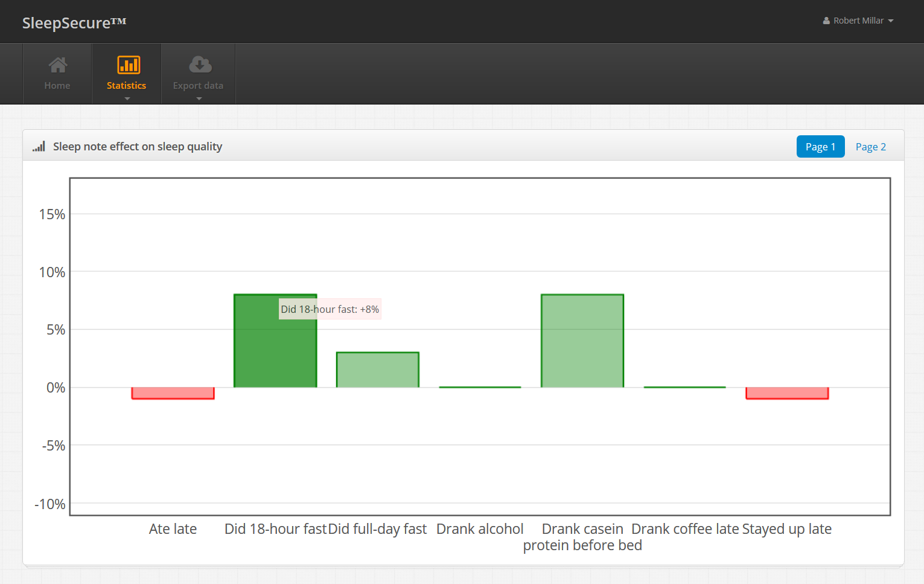The height and width of the screenshot is (584, 924).
Task: Click the 'Drank coffee late' axis label
Action: pyautogui.click(x=685, y=529)
